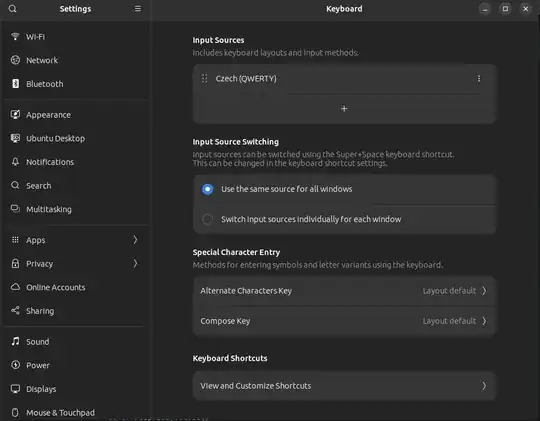
Task: Click the search icon in Settings header
Action: (12, 9)
